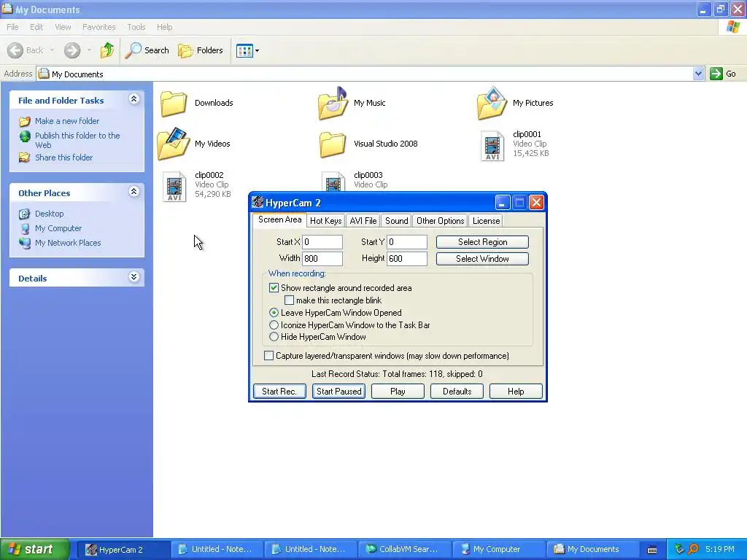Open the Back button history dropdown
Screen dimensions: 747x560
52,50
